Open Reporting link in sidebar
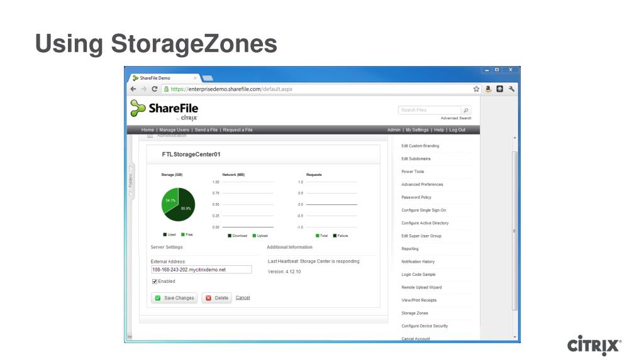 410,249
